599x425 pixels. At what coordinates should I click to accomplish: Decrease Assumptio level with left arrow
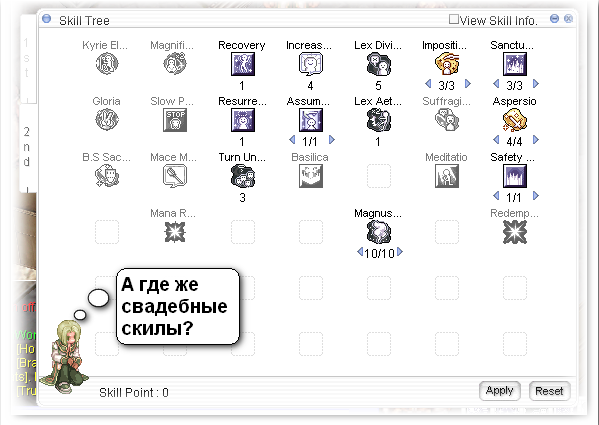292,140
